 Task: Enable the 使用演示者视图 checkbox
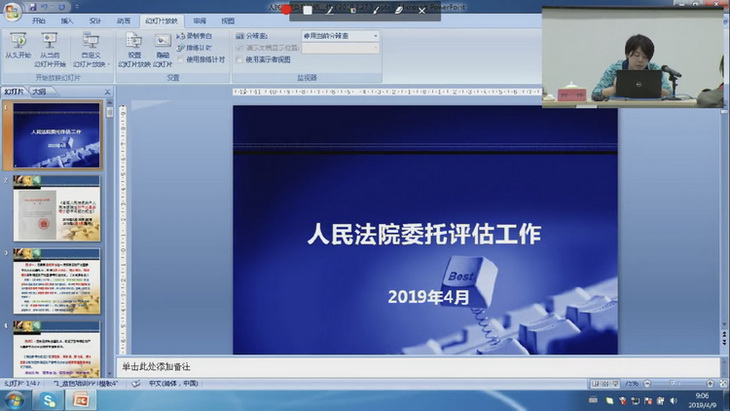coord(240,59)
